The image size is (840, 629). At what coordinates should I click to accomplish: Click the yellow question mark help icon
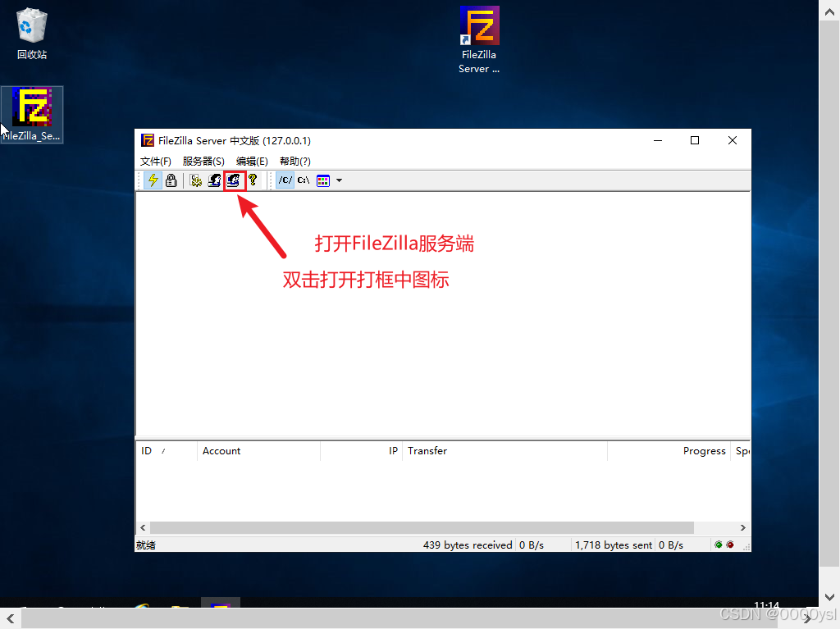pos(253,180)
